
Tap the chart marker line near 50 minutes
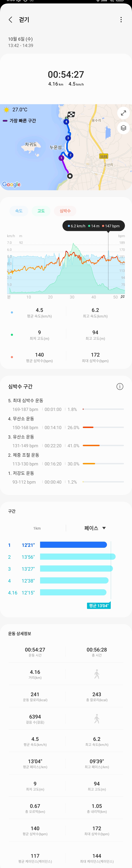[108, 263]
